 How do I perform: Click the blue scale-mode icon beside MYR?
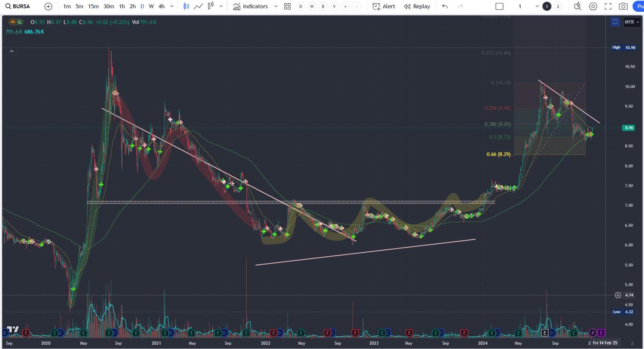[x=615, y=22]
